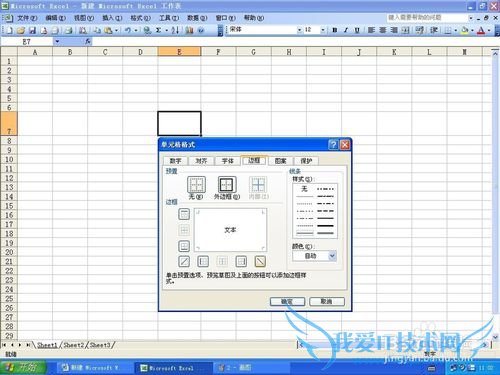
Task: Open the 数据 Data menu
Action: (197, 18)
